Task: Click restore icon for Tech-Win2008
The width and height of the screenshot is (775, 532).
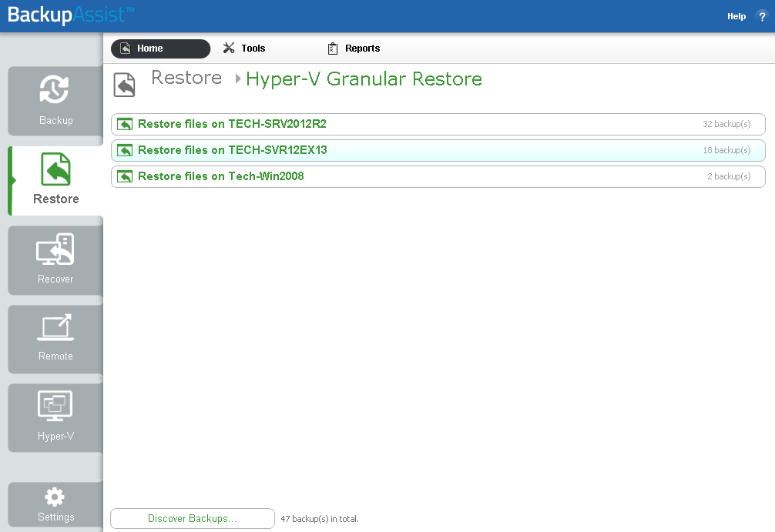Action: (x=125, y=176)
